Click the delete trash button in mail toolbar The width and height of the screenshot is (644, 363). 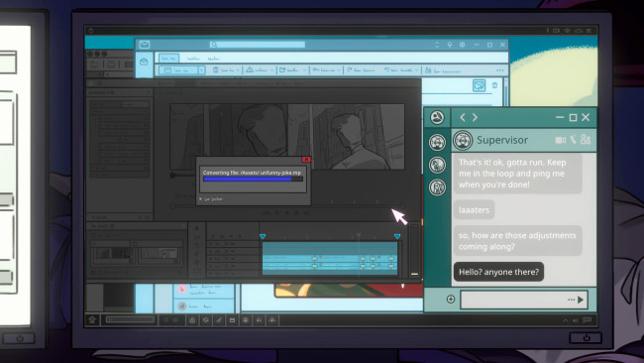pos(225,70)
